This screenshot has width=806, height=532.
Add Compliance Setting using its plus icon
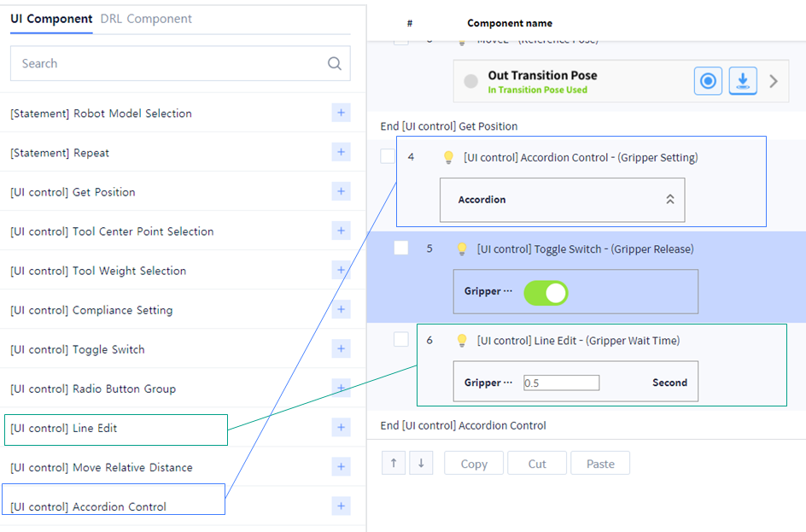[x=341, y=309]
